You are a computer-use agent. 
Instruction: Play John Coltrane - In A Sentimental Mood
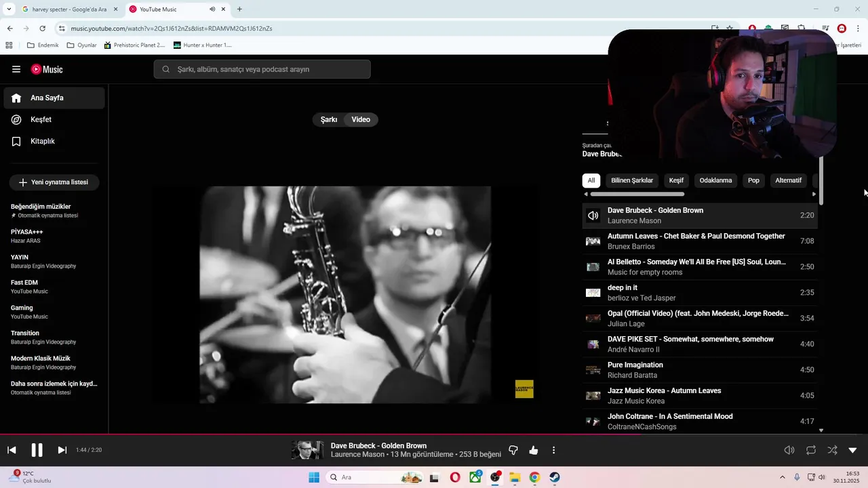click(x=700, y=422)
